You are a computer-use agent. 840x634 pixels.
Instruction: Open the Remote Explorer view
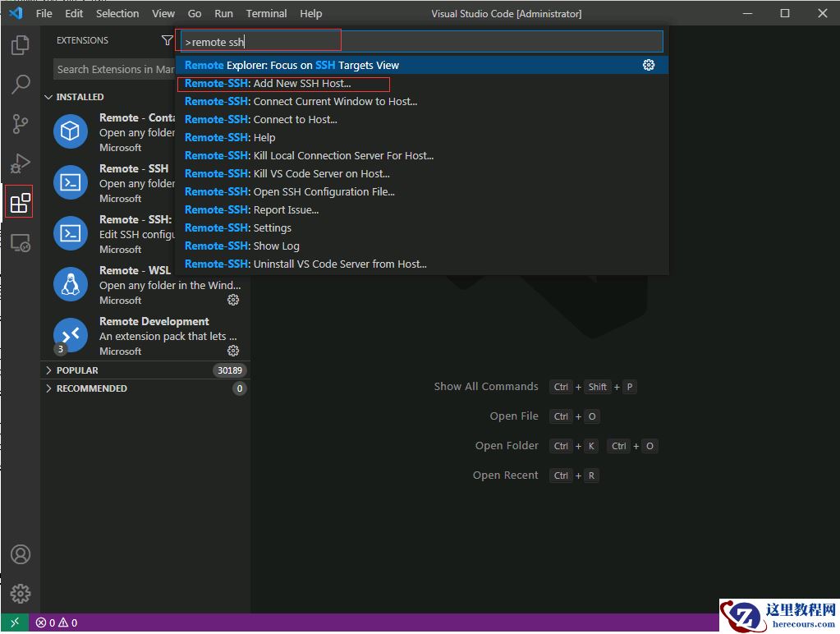pyautogui.click(x=21, y=242)
